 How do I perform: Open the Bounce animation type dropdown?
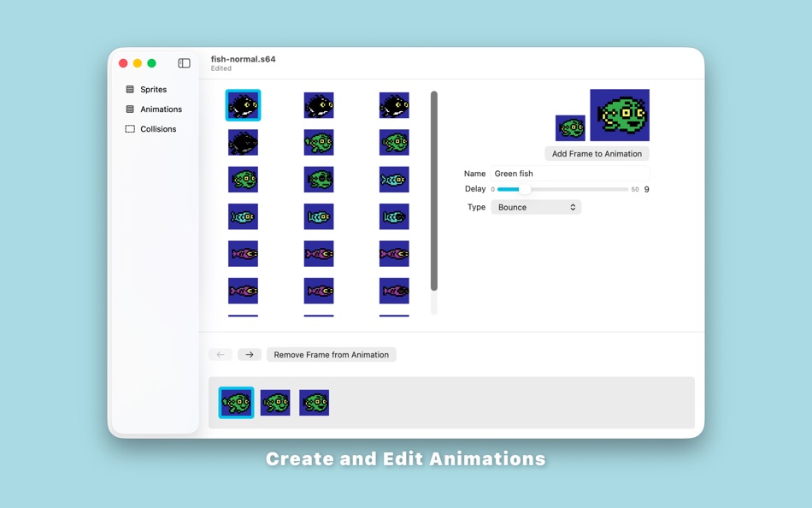tap(536, 207)
